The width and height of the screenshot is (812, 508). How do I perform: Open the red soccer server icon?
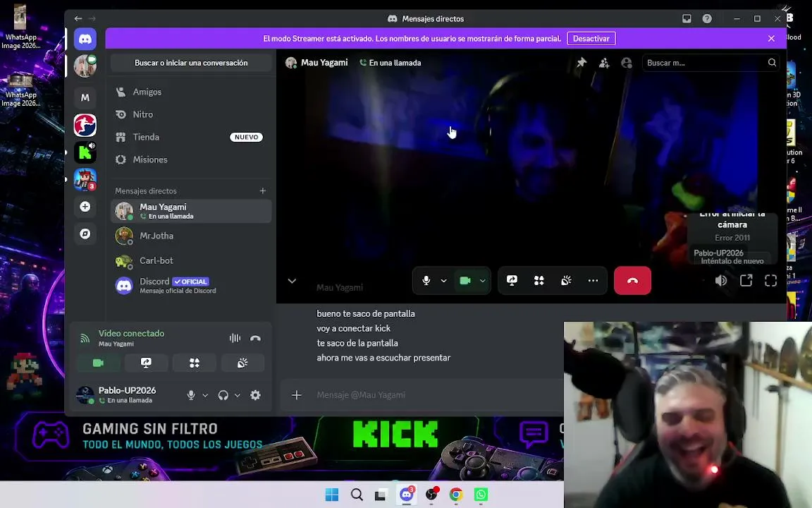point(85,125)
